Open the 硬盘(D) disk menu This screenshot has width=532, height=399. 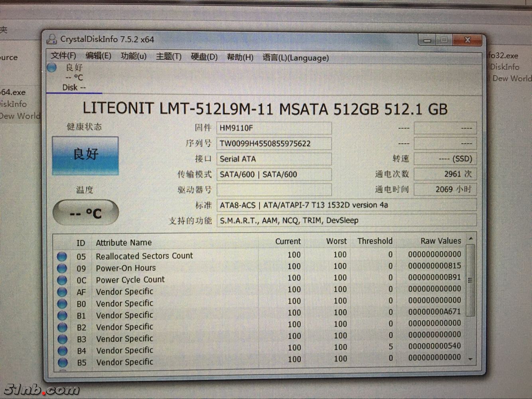[204, 57]
